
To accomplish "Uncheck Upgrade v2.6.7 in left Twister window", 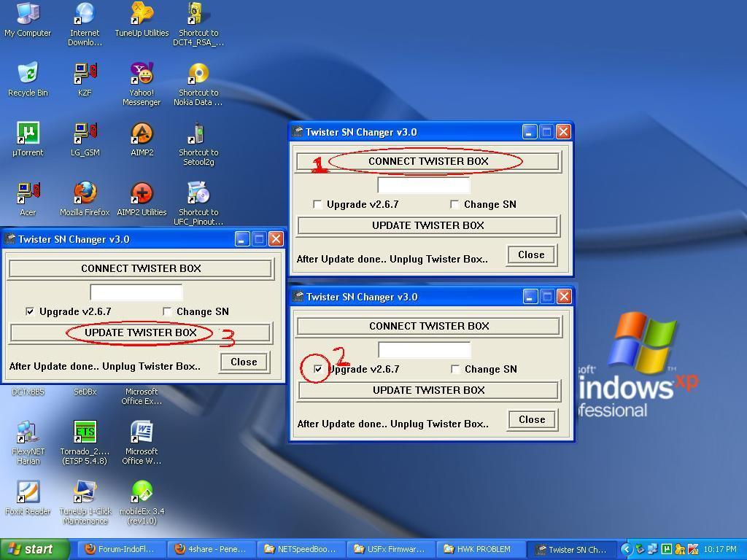I will [x=29, y=311].
